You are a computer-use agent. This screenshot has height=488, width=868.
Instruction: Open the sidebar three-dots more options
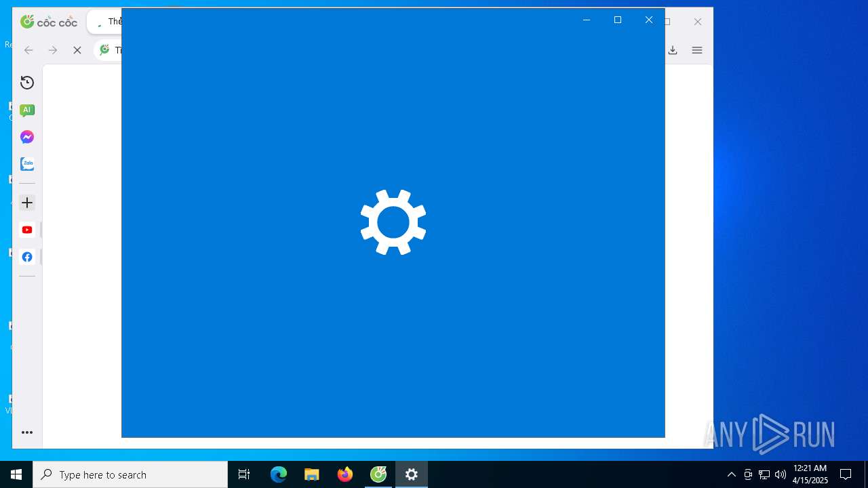[x=27, y=432]
